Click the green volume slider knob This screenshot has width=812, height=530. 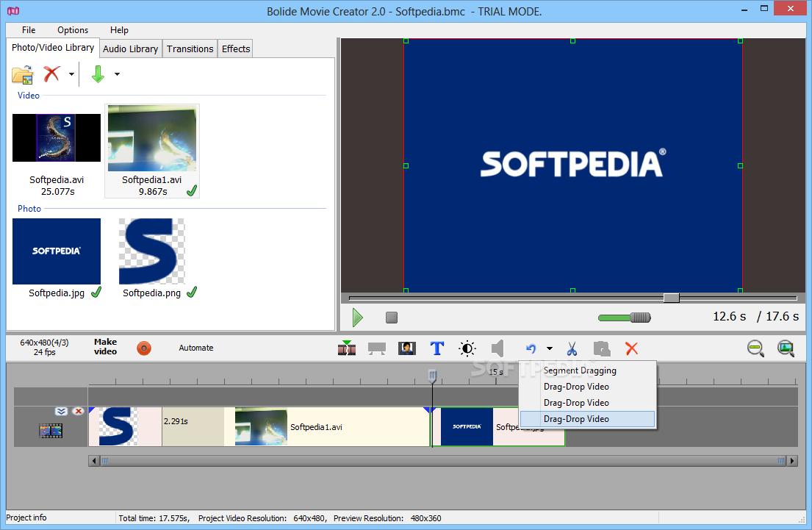640,318
